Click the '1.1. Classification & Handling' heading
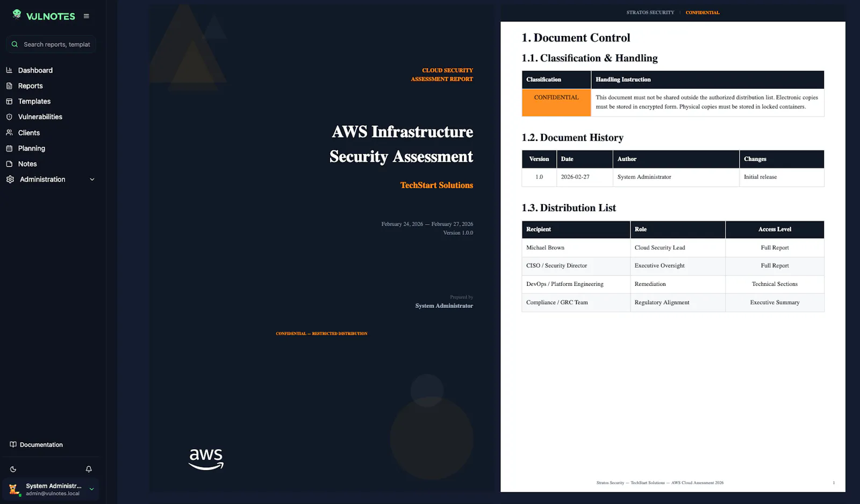The height and width of the screenshot is (504, 860). [590, 58]
